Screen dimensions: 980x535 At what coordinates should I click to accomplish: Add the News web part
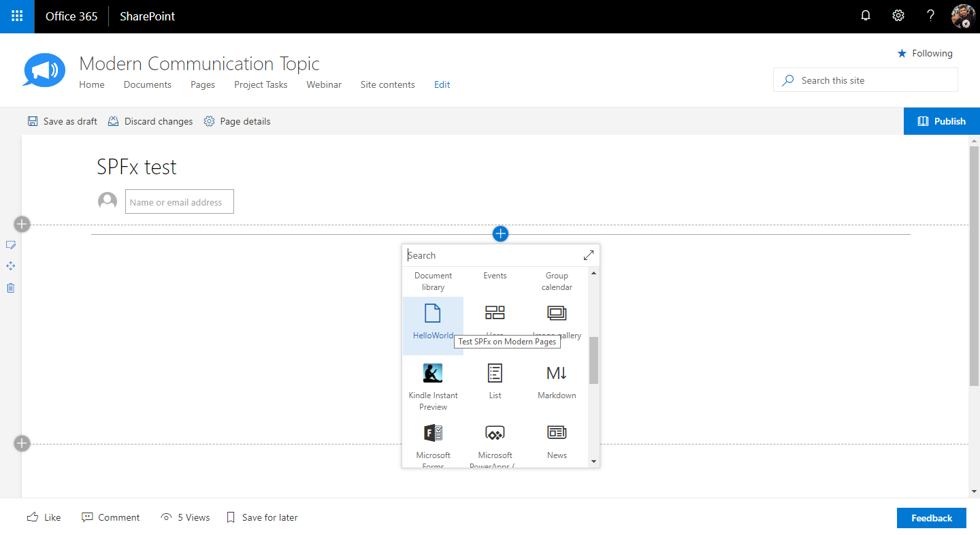[557, 440]
